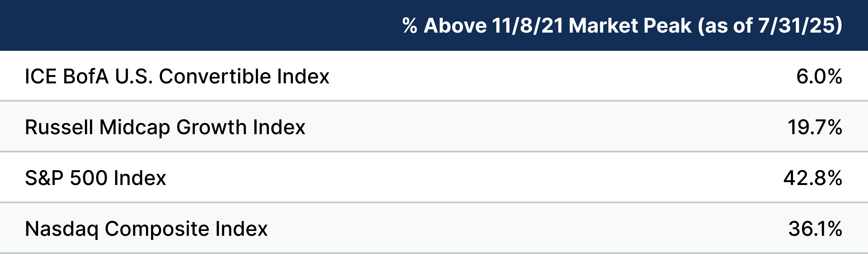Click the percent symbol starting the header
The image size is (868, 254).
tap(410, 26)
